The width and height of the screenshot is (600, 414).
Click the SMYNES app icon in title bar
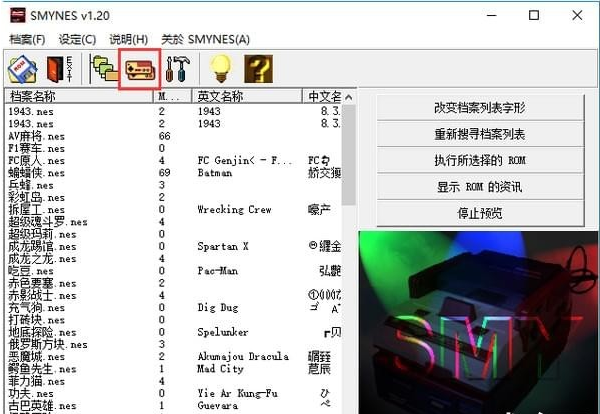pyautogui.click(x=17, y=15)
